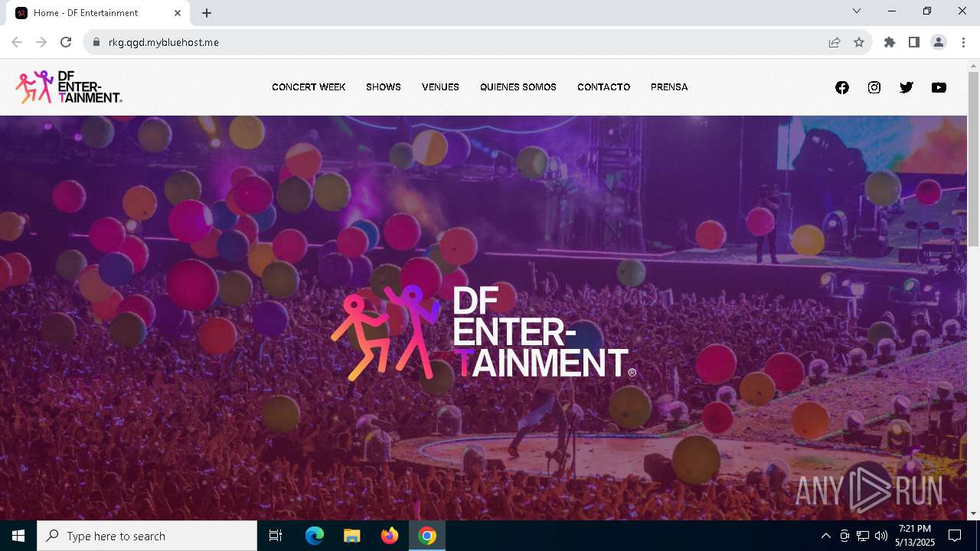
Task: Launch Microsoft Edge from taskbar
Action: point(315,536)
